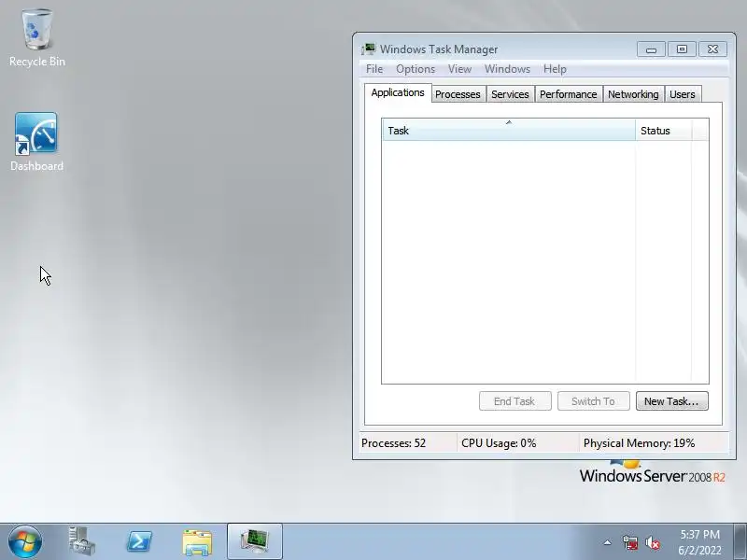
Task: Switch to the Processes tab
Action: point(458,94)
